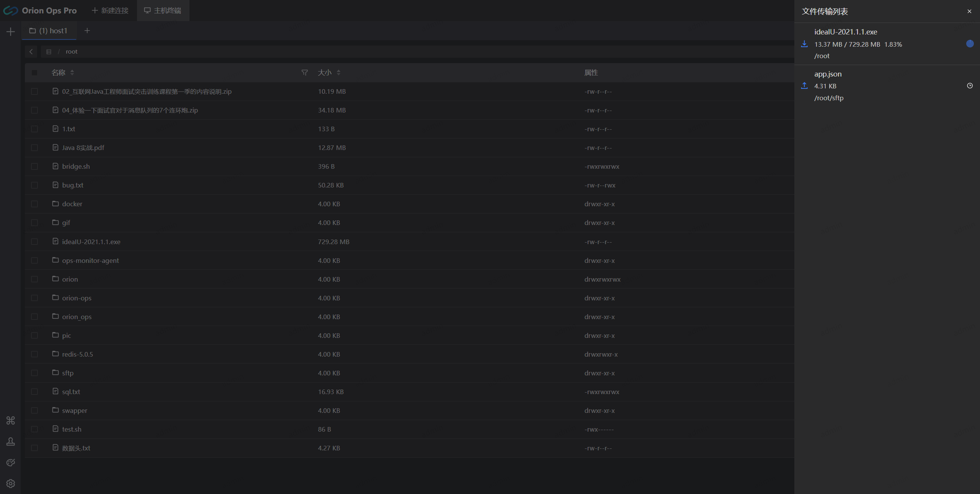Screen dimensions: 980x494
Task: Click the back arrow beside path bar
Action: click(x=31, y=52)
